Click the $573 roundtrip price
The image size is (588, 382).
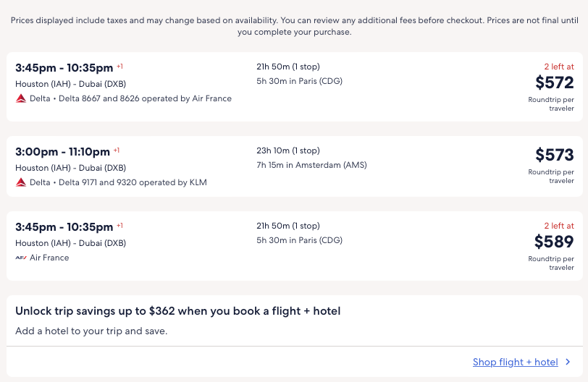(x=554, y=155)
